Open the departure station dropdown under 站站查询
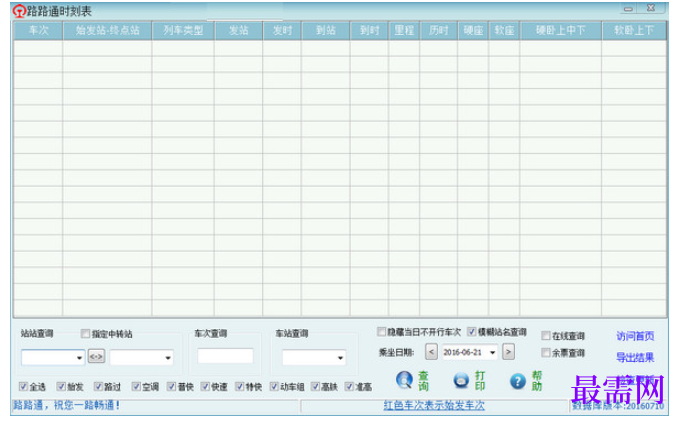Viewport: 683px width, 421px height. (x=79, y=358)
